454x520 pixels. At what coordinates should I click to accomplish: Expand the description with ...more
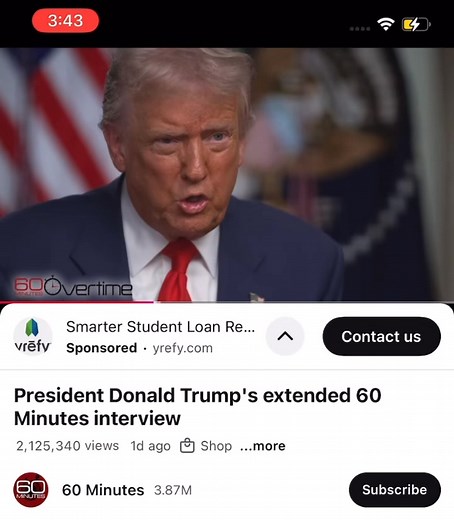[x=263, y=446]
